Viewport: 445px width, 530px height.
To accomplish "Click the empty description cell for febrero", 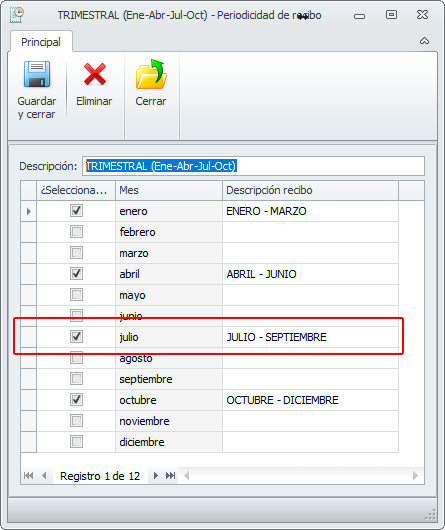I will (310, 232).
